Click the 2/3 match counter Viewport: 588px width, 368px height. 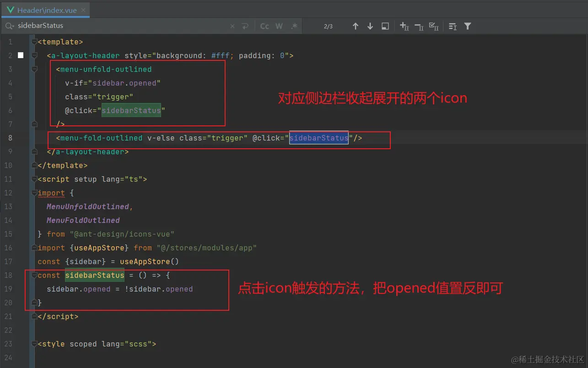click(328, 27)
